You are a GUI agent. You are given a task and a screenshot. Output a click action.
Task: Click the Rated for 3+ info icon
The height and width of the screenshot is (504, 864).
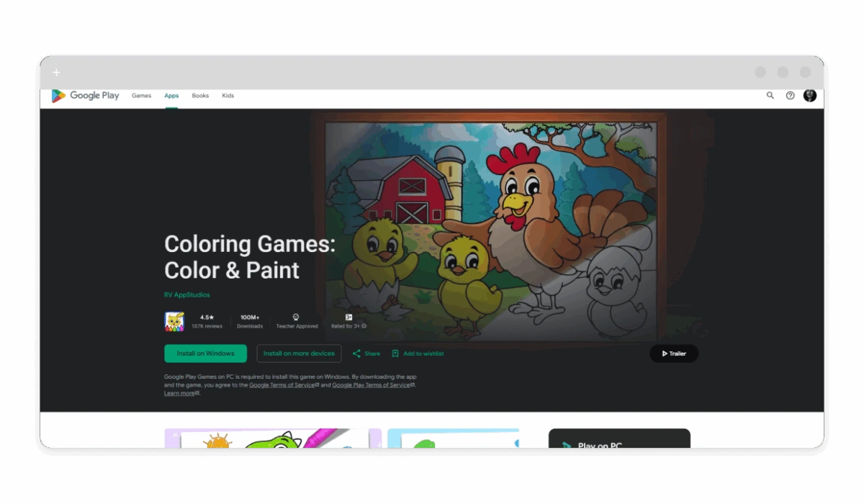click(364, 326)
